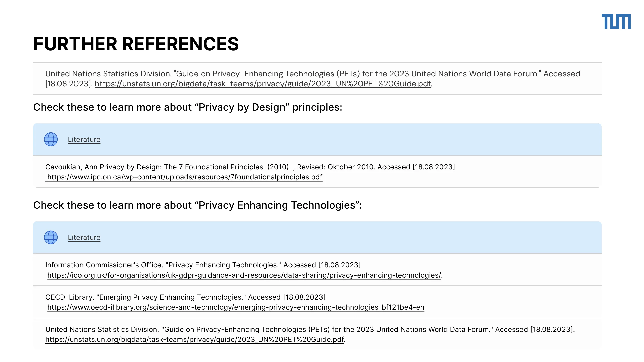The height and width of the screenshot is (362, 644).
Task: Follow the ico.org.uk privacy-enhancing-technologies link
Action: 244,275
